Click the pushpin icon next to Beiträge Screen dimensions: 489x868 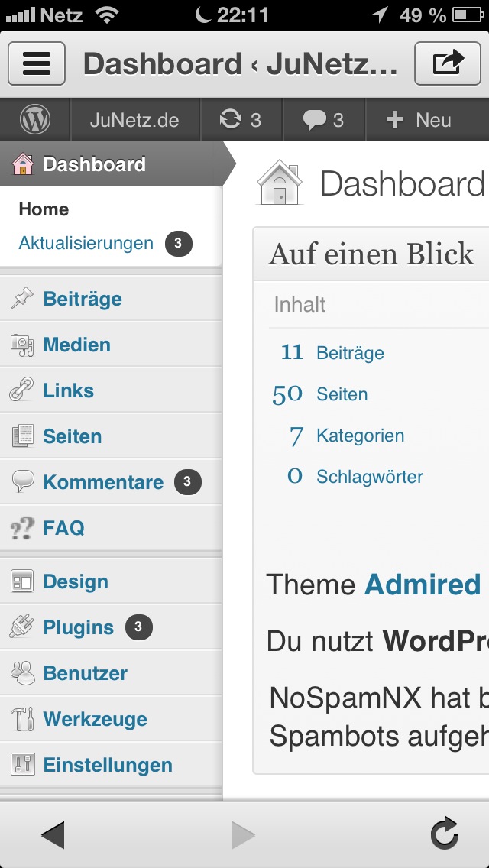[x=22, y=299]
